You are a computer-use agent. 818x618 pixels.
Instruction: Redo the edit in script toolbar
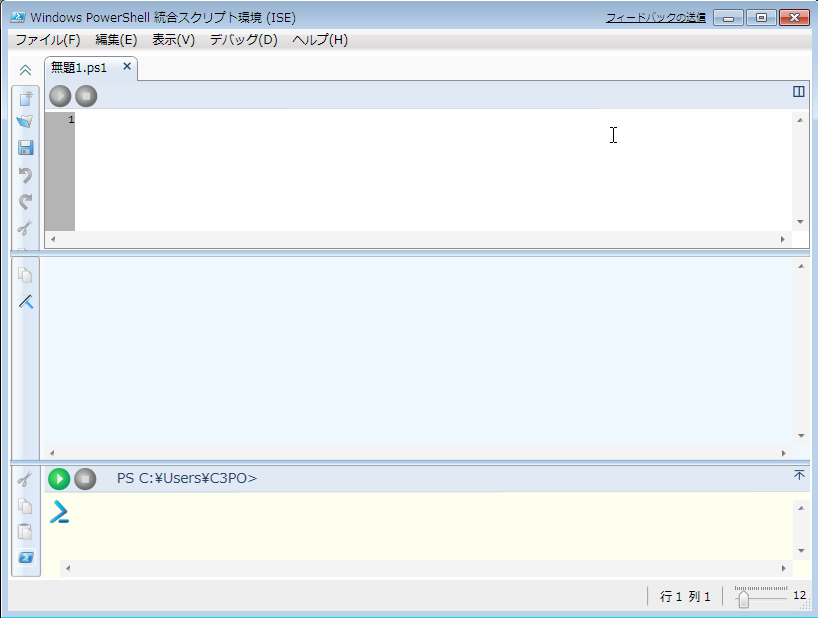click(26, 201)
